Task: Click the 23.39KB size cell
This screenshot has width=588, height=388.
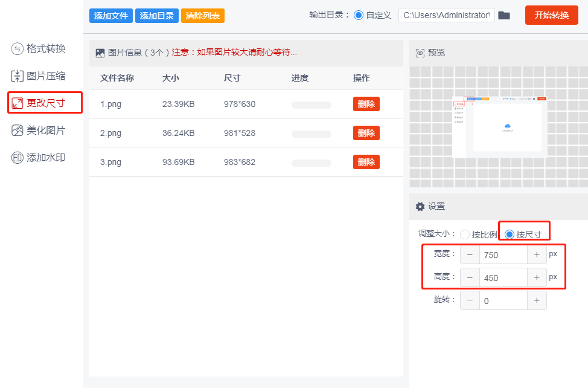Action: tap(179, 104)
